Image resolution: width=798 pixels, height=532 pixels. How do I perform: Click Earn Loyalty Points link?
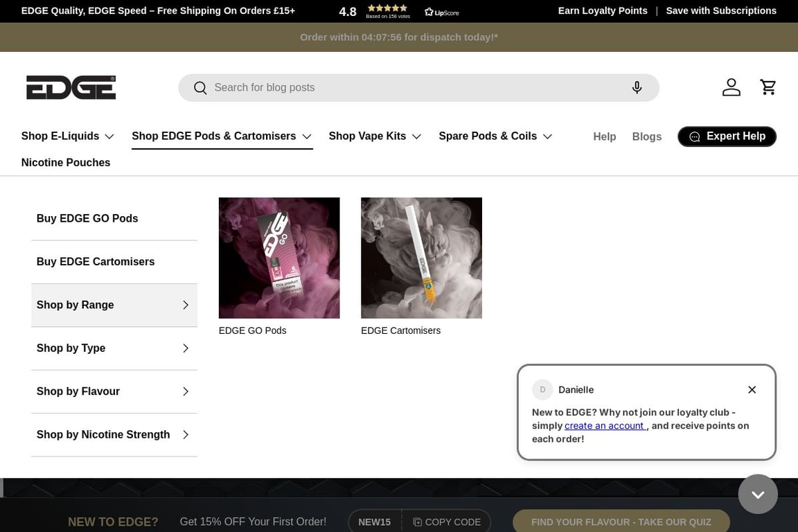coord(603,10)
